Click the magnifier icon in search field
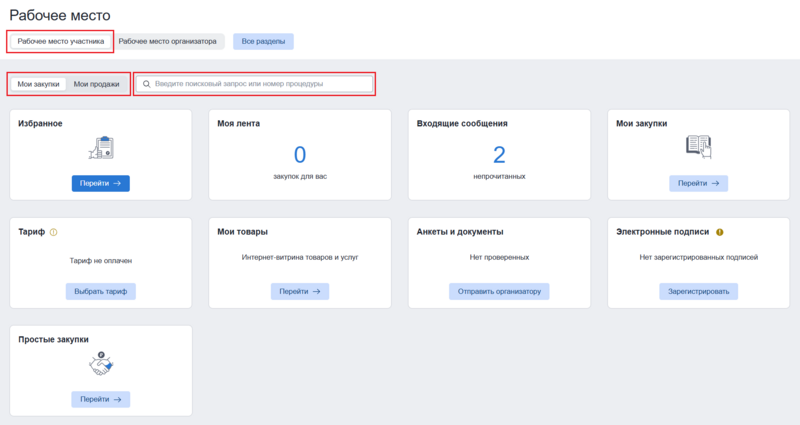The height and width of the screenshot is (425, 800). 146,84
